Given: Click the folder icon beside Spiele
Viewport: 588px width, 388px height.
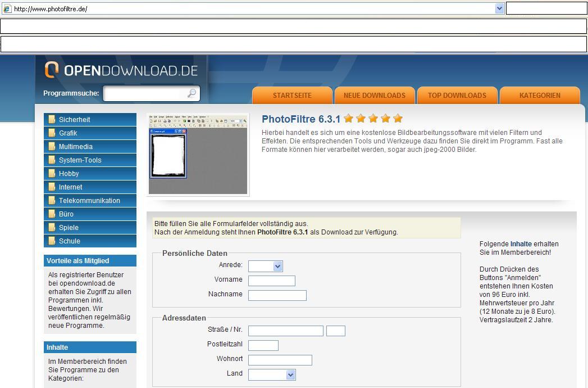Looking at the screenshot, I should click(x=52, y=227).
